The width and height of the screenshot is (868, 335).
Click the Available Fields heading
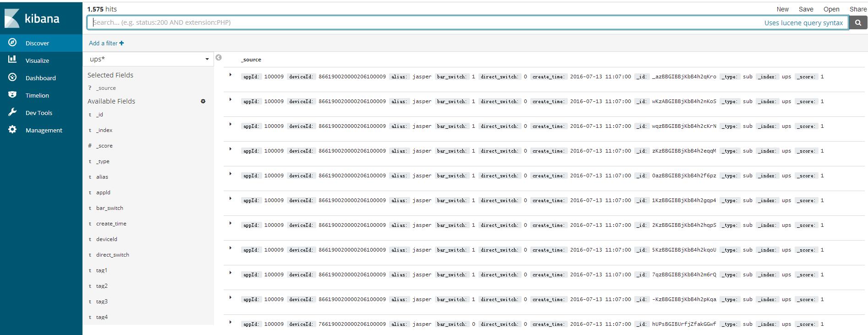coord(111,101)
